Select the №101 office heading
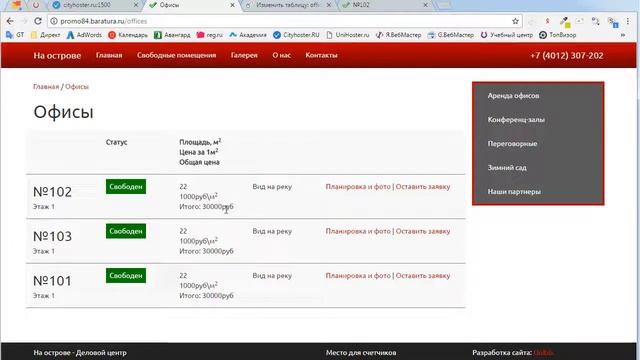Viewport: 640px width, 360px height. tap(52, 281)
